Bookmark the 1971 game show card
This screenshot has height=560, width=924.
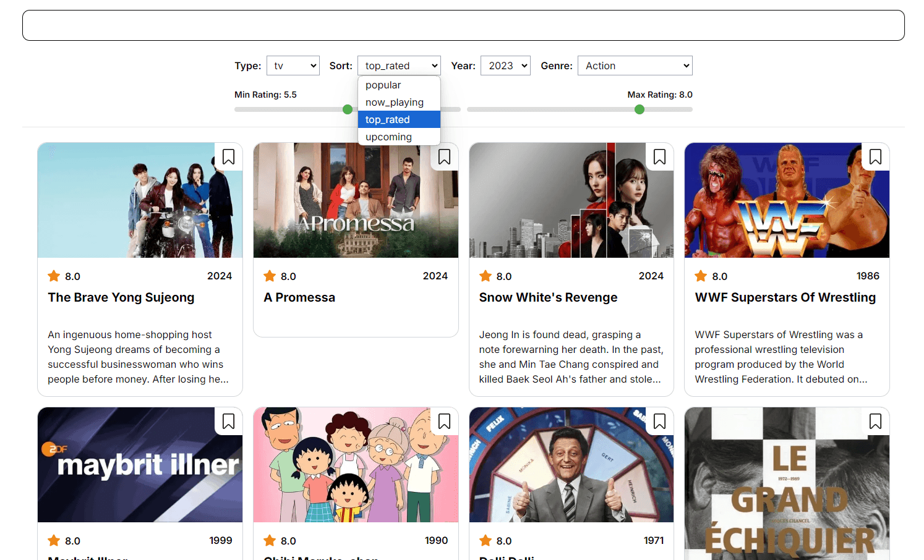[x=659, y=422]
